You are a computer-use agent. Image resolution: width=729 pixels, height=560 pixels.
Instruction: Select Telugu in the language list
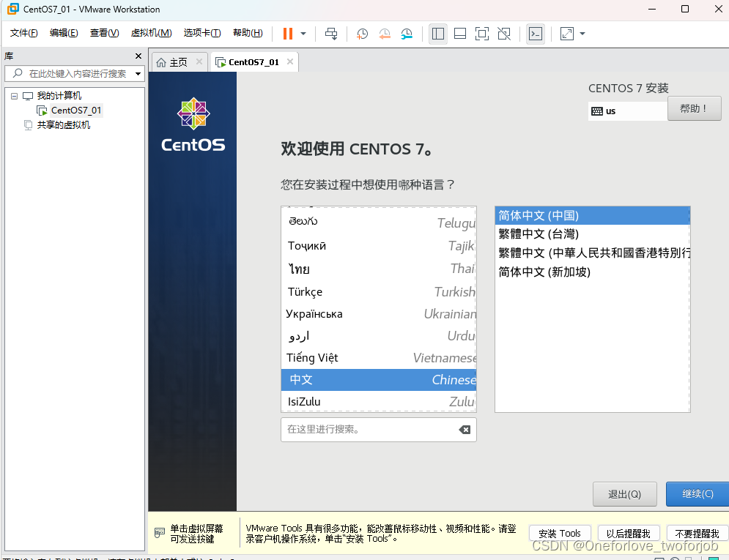pyautogui.click(x=379, y=222)
